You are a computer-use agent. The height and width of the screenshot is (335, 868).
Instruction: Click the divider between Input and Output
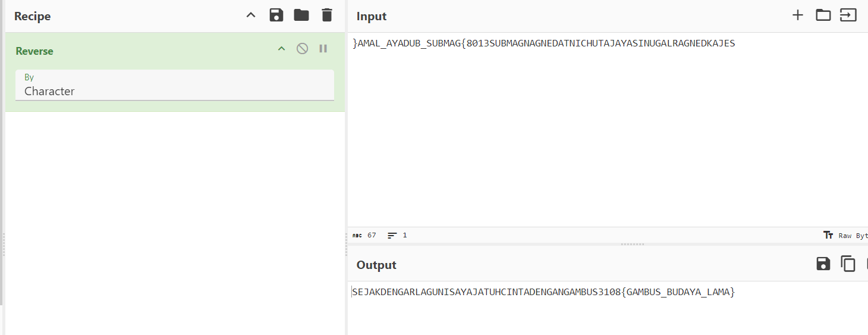[x=632, y=245]
